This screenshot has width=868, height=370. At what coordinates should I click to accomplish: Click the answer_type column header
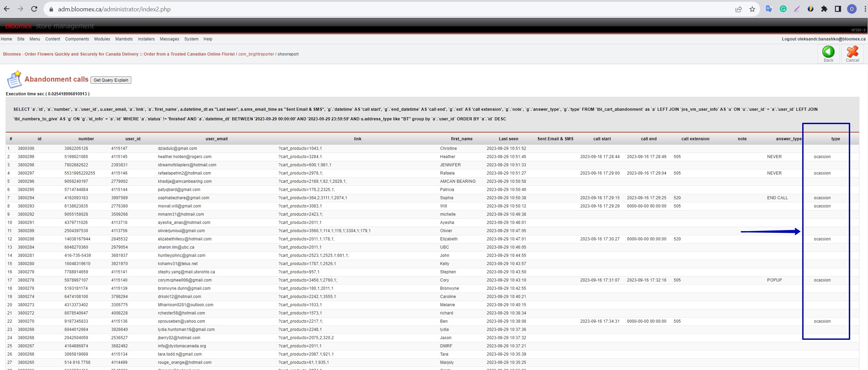(789, 139)
